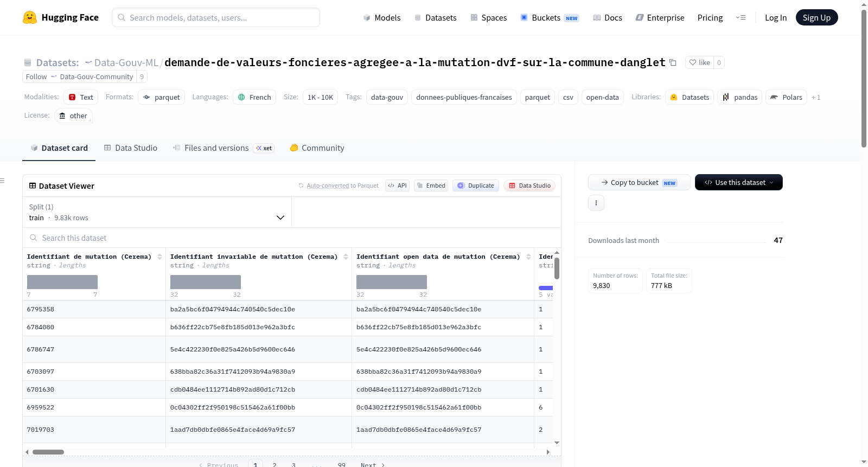This screenshot has width=868, height=467.
Task: Switch to the Files and versions tab
Action: (224, 148)
